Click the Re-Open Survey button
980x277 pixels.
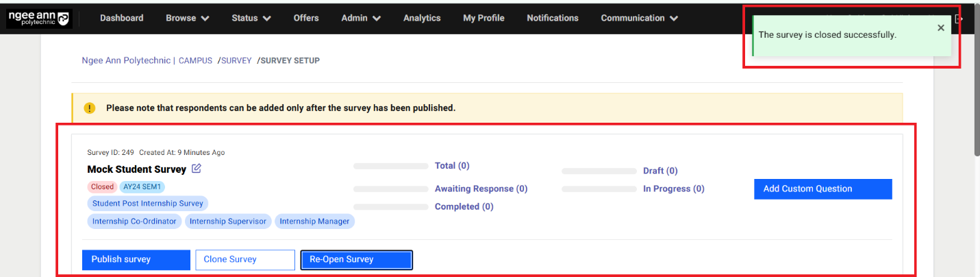point(356,260)
